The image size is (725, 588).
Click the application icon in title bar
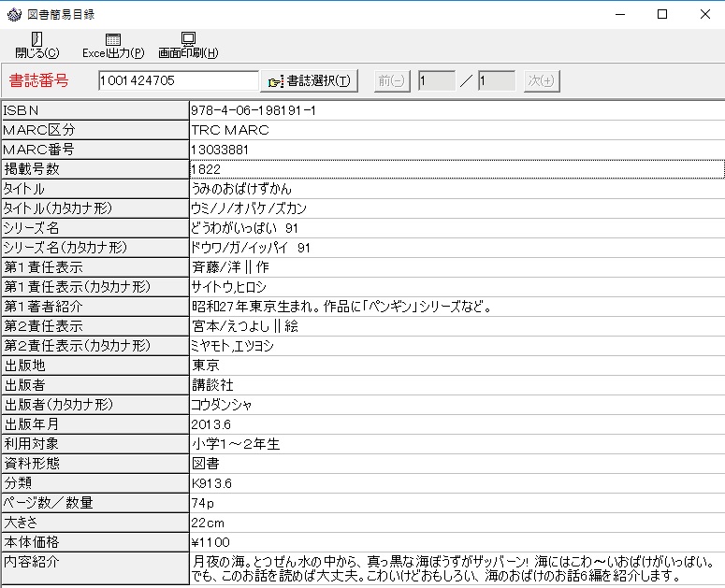pos(13,14)
